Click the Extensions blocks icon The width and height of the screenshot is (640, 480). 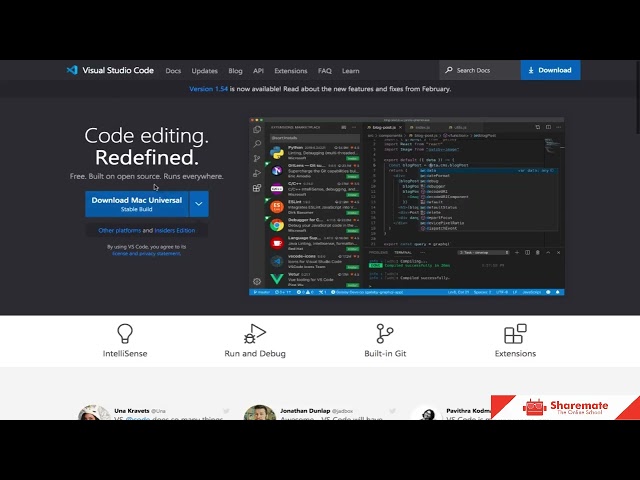(x=515, y=333)
